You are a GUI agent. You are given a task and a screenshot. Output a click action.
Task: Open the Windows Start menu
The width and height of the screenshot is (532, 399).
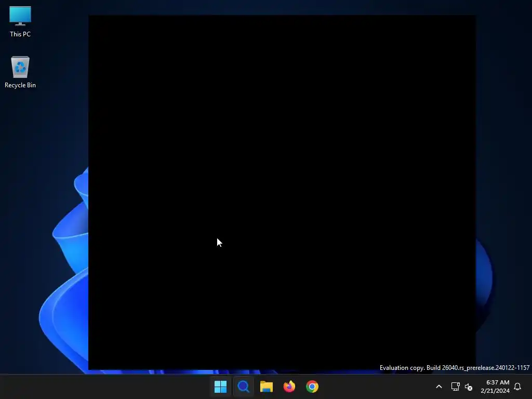(x=220, y=387)
